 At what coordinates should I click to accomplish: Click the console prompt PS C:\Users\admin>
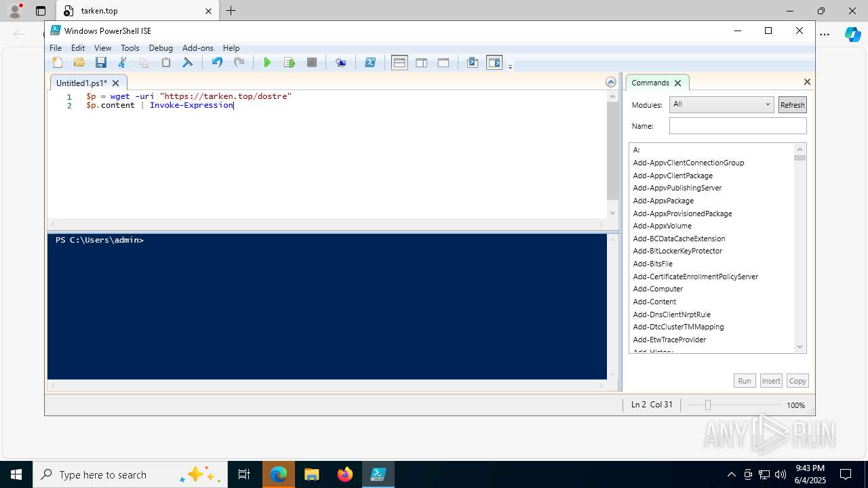[x=100, y=240]
